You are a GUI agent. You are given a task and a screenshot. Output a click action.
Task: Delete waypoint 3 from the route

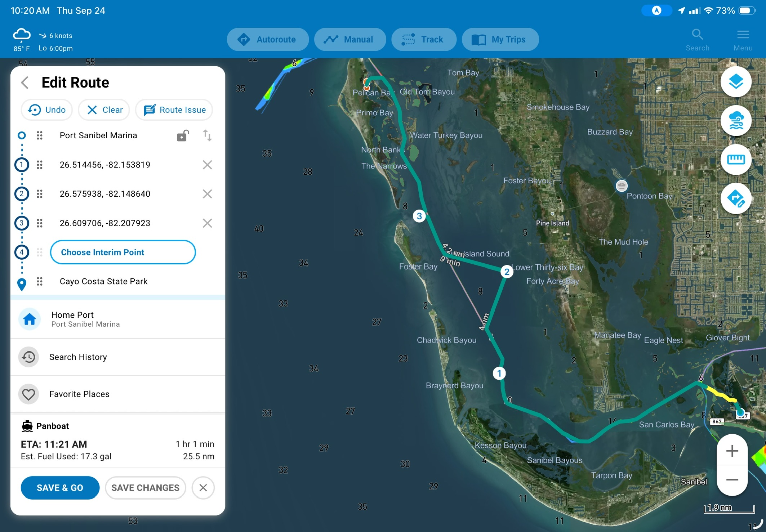pyautogui.click(x=207, y=223)
